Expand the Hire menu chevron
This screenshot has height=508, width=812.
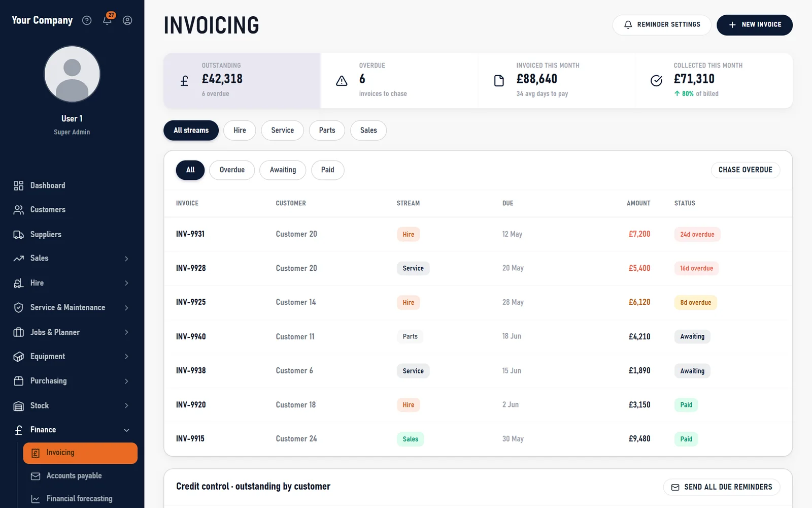(126, 283)
